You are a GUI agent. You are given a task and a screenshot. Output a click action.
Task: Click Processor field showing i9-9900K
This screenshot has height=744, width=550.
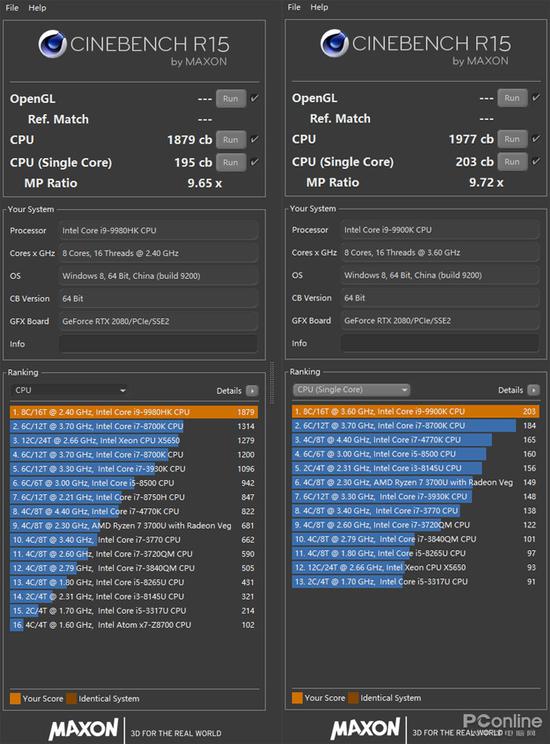point(440,230)
